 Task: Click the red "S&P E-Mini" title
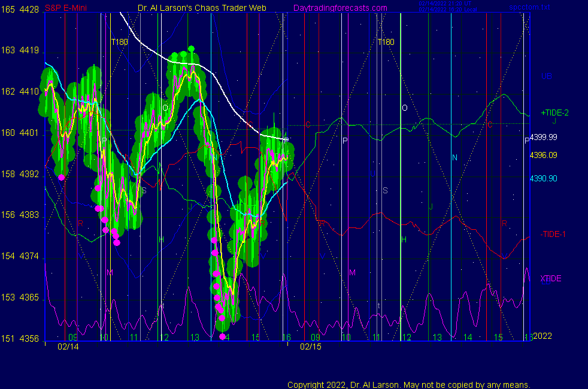pos(66,8)
